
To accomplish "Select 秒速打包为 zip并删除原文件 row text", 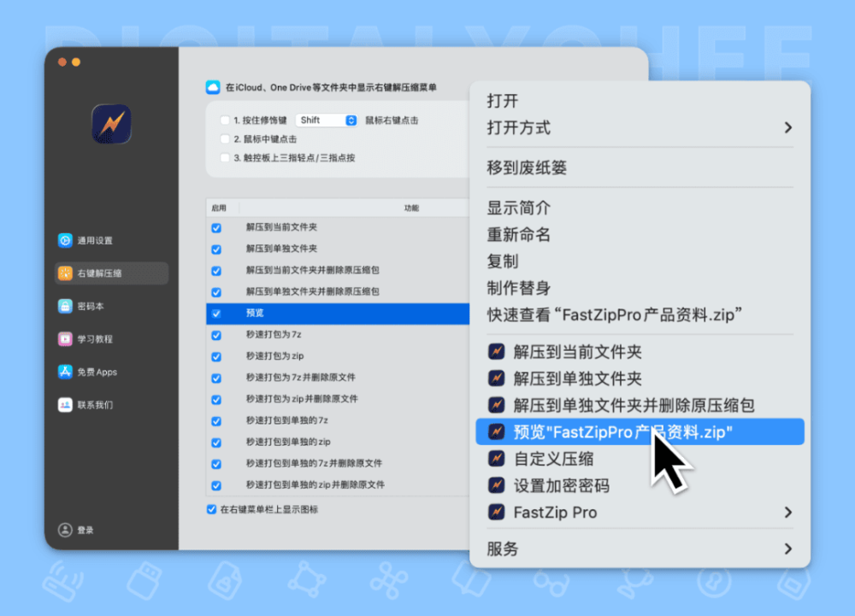I will (302, 399).
